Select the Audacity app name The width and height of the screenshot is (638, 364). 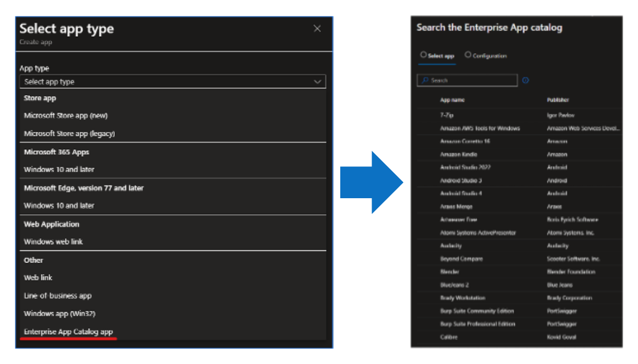[451, 246]
